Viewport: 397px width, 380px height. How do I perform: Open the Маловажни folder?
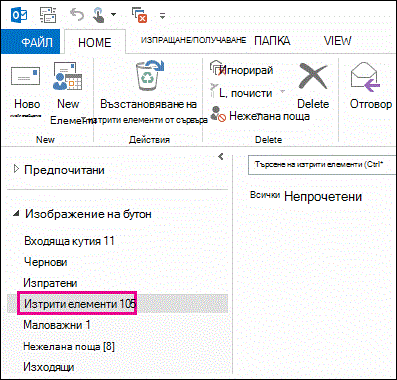click(x=57, y=325)
